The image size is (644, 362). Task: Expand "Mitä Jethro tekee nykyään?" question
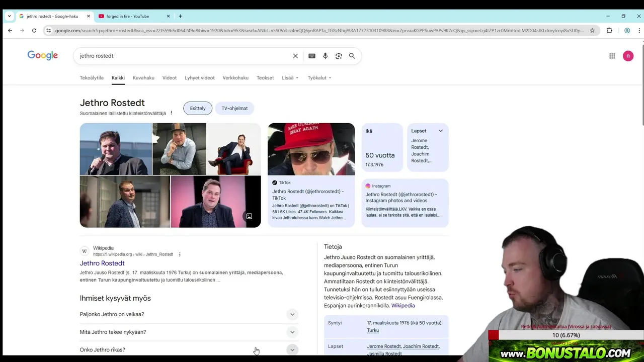coord(189,332)
